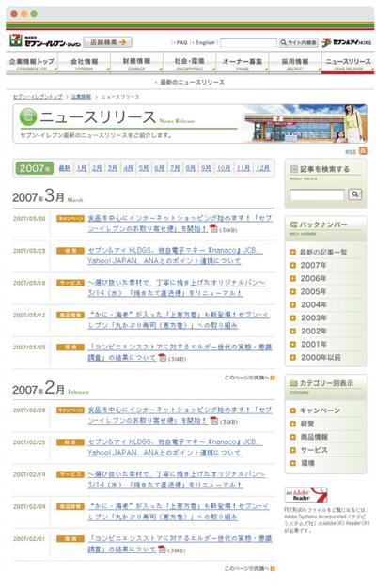Open the Seven & i HLDGS logo link
Image resolution: width=376 pixels, height=588 pixels.
coord(347,42)
